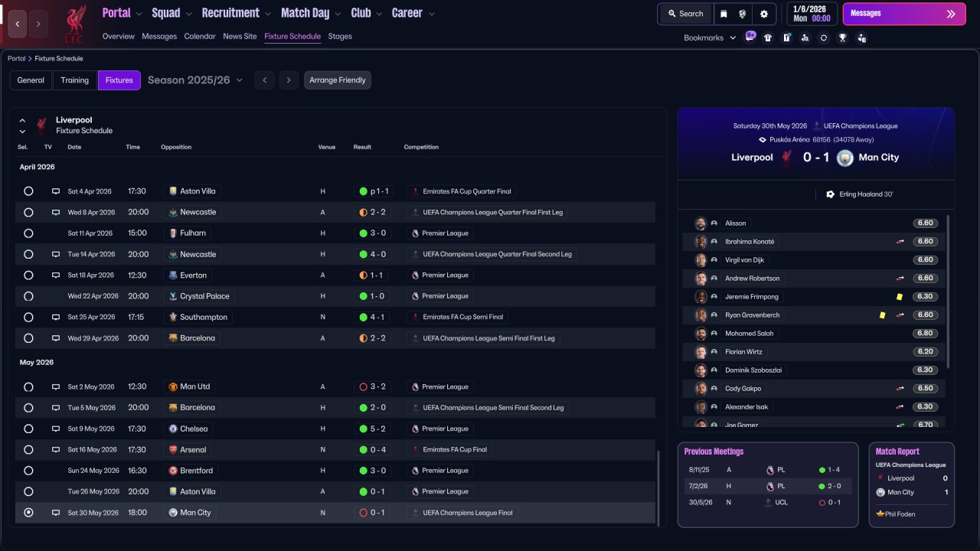Open the bookmark icon beside Search

click(x=724, y=14)
